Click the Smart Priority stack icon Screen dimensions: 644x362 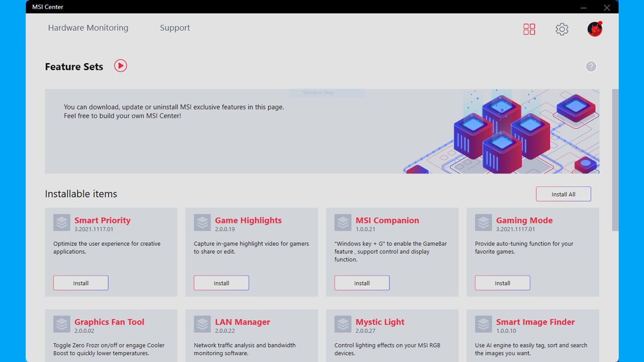pos(62,223)
